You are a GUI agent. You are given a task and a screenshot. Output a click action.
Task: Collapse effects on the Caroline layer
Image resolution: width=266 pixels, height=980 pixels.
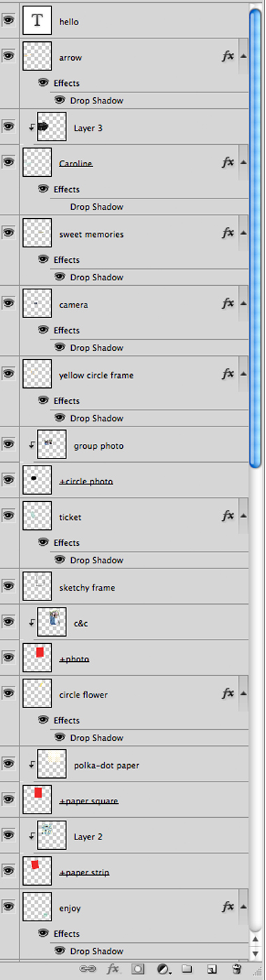tap(243, 162)
